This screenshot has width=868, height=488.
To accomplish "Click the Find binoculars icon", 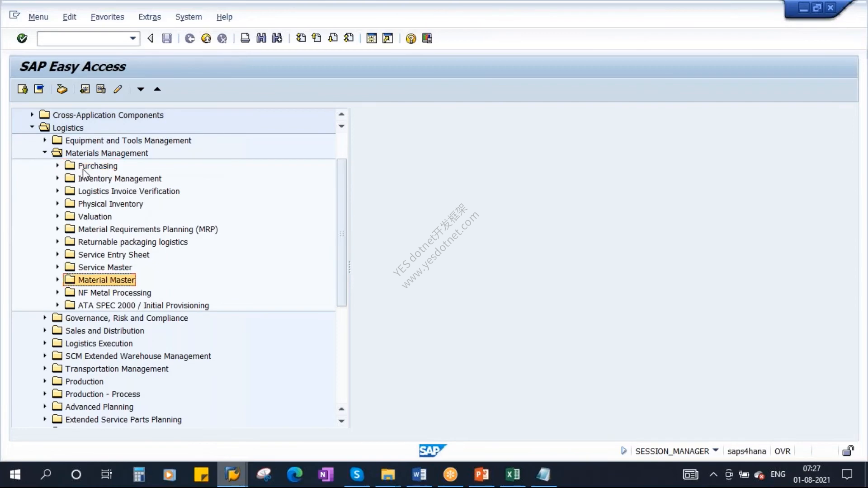I will pos(261,38).
